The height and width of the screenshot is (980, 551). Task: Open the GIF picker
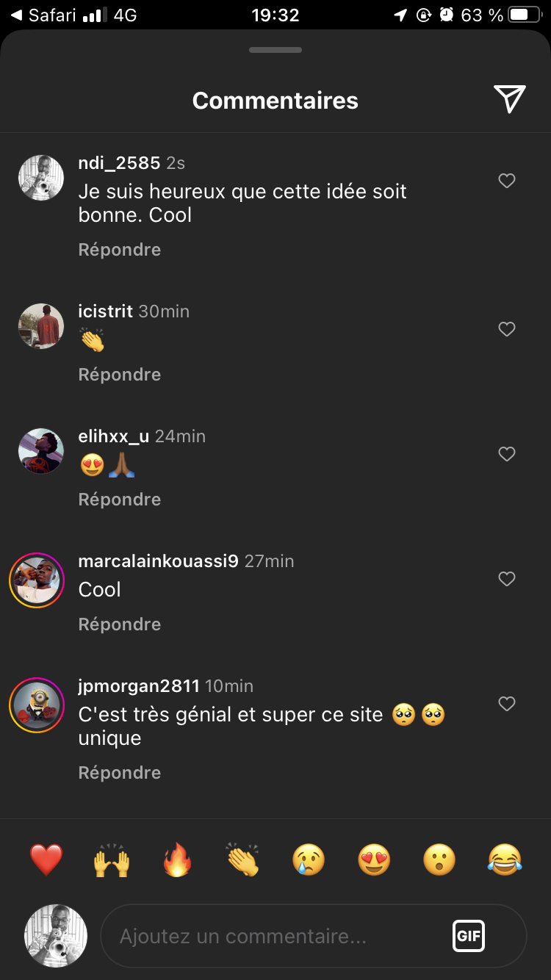tap(468, 936)
